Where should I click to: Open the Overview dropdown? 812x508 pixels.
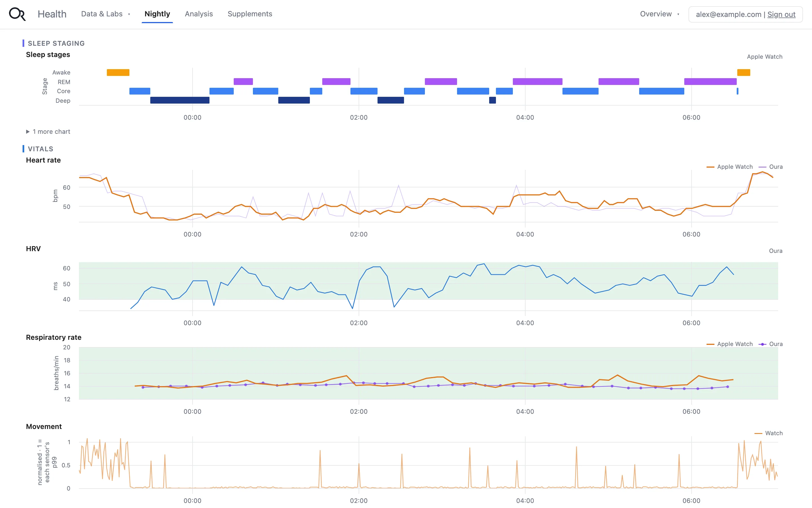pos(659,14)
